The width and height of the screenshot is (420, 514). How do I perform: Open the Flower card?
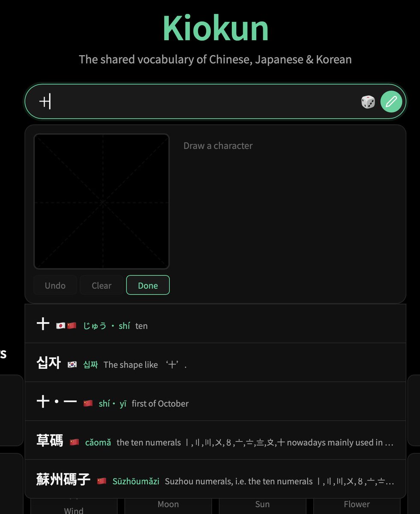(357, 505)
